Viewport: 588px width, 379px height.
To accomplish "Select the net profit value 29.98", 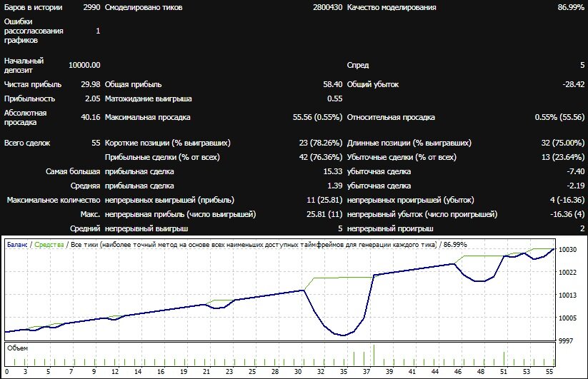I will (90, 84).
